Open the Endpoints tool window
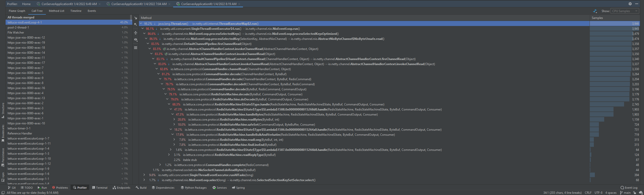This screenshot has width=644, height=195. point(121,188)
